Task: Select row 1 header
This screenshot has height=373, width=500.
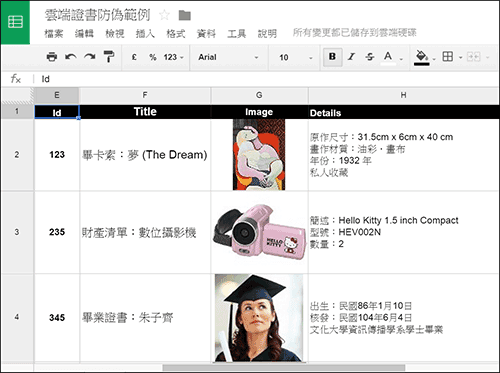Action: (x=17, y=111)
